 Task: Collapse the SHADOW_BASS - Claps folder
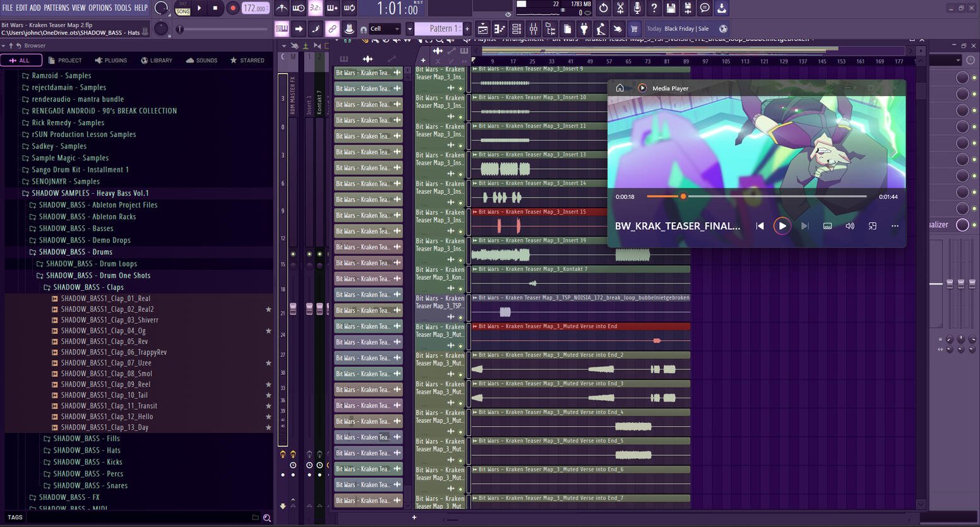point(88,287)
